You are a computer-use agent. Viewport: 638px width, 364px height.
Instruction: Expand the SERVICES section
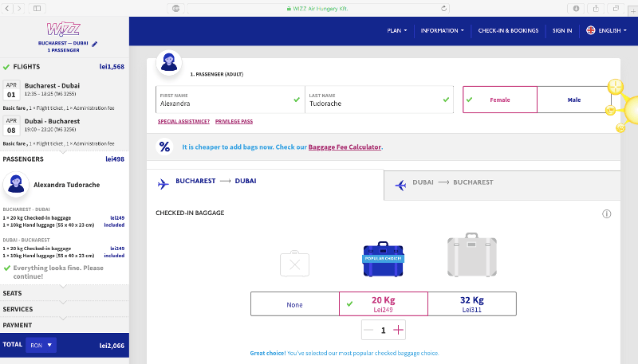coord(65,309)
